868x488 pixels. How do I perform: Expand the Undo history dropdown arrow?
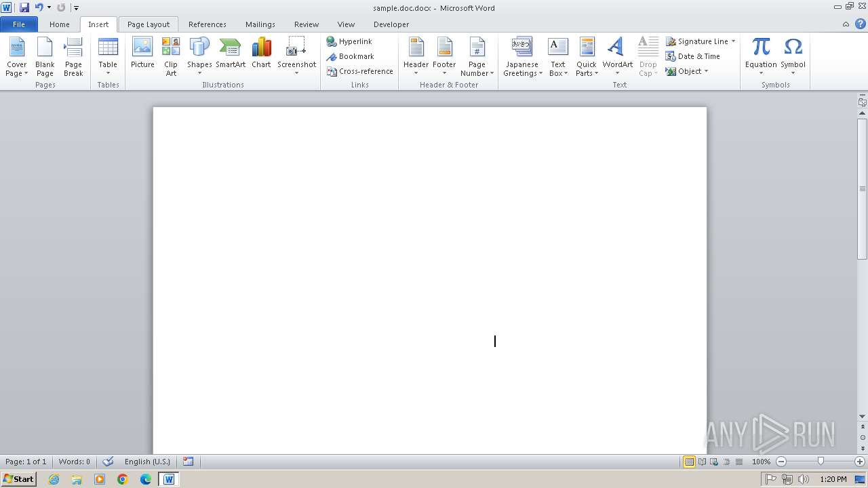click(49, 7)
